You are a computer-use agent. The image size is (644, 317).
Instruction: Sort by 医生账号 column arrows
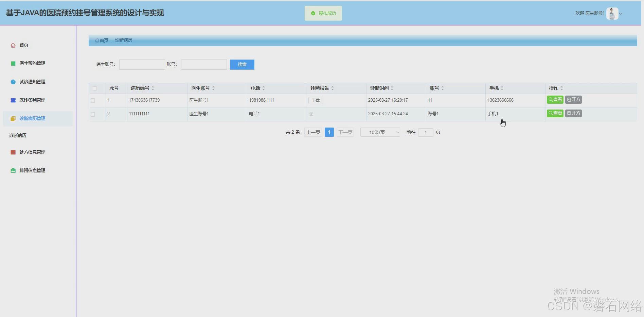click(213, 88)
